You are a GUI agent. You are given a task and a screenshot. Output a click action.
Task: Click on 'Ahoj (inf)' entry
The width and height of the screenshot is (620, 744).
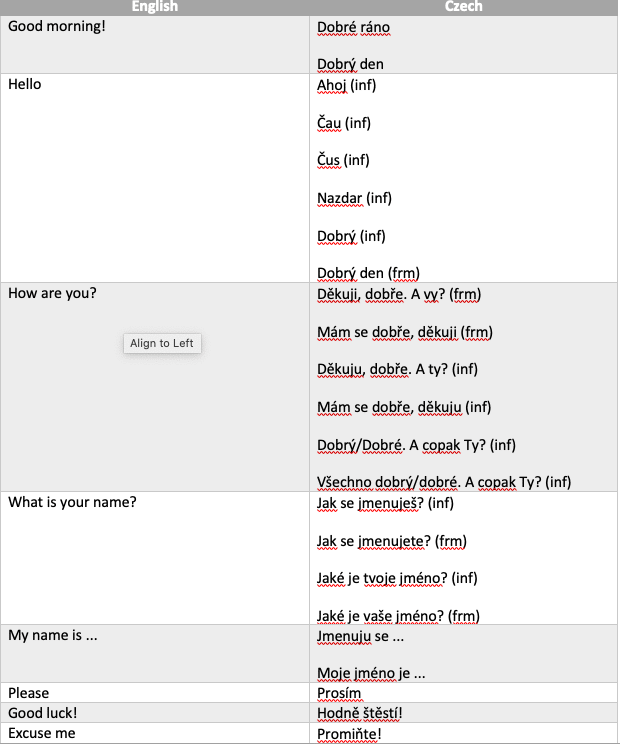click(346, 85)
